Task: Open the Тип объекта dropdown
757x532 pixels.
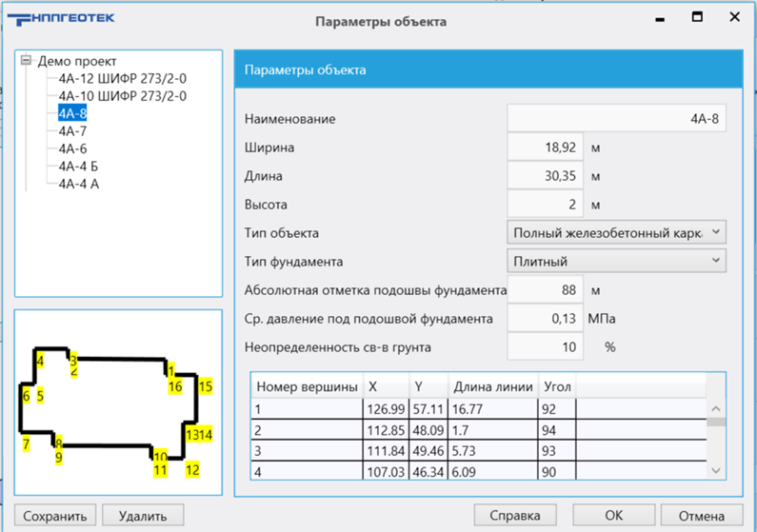Action: pos(616,232)
